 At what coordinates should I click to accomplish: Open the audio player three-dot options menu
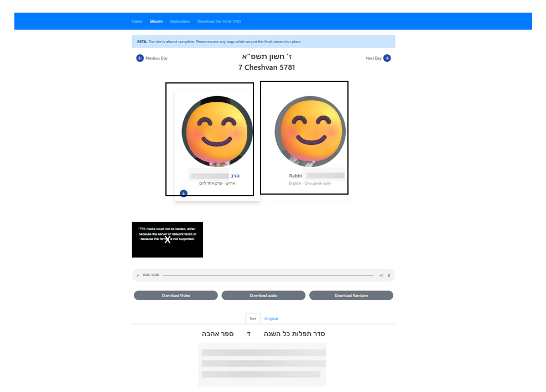tap(389, 275)
